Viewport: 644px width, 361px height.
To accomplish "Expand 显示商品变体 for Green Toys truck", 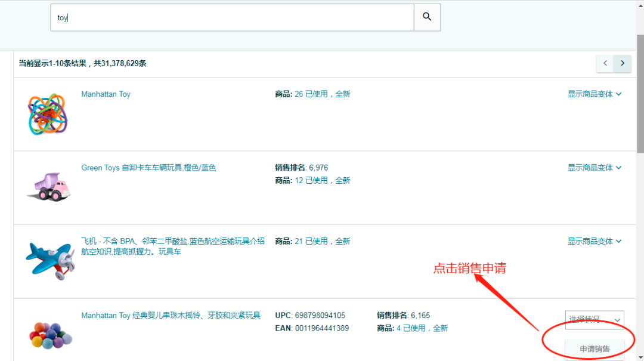I will click(594, 168).
